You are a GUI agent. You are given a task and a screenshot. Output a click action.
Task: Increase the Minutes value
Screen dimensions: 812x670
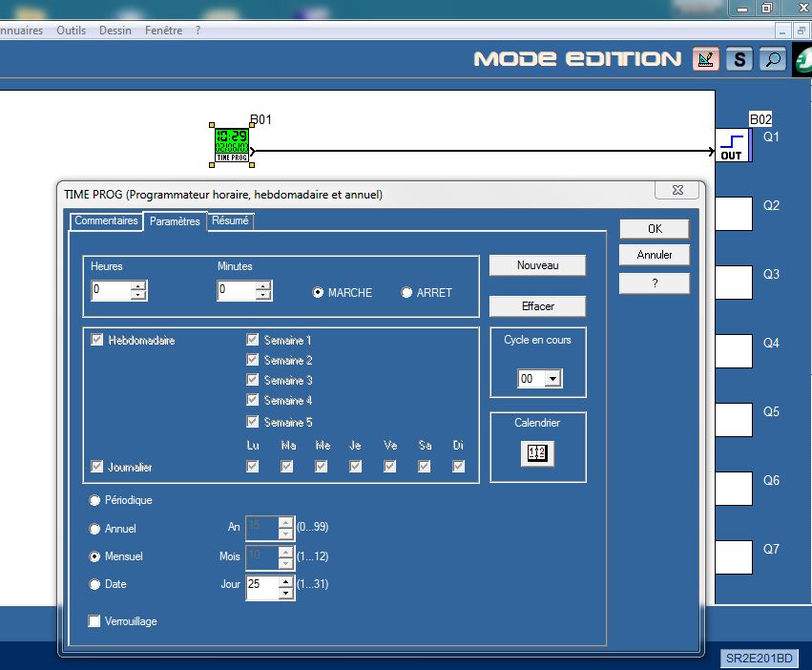[x=263, y=286]
